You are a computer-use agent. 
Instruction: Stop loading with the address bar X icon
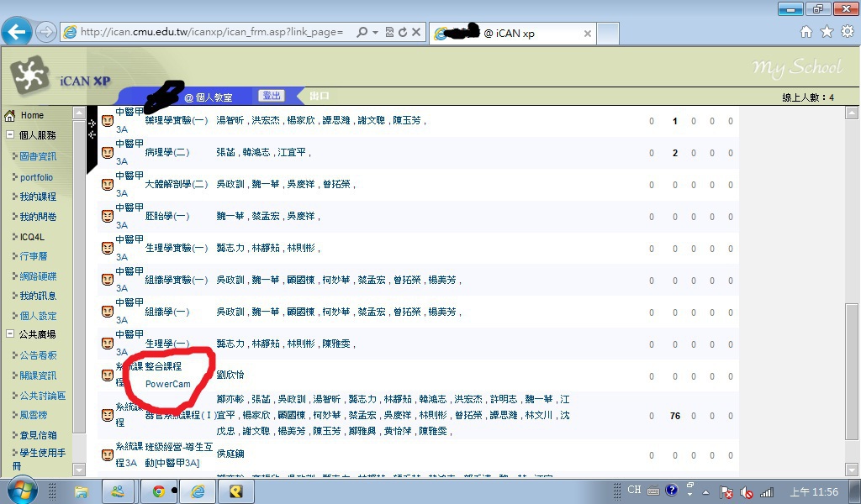tap(416, 33)
